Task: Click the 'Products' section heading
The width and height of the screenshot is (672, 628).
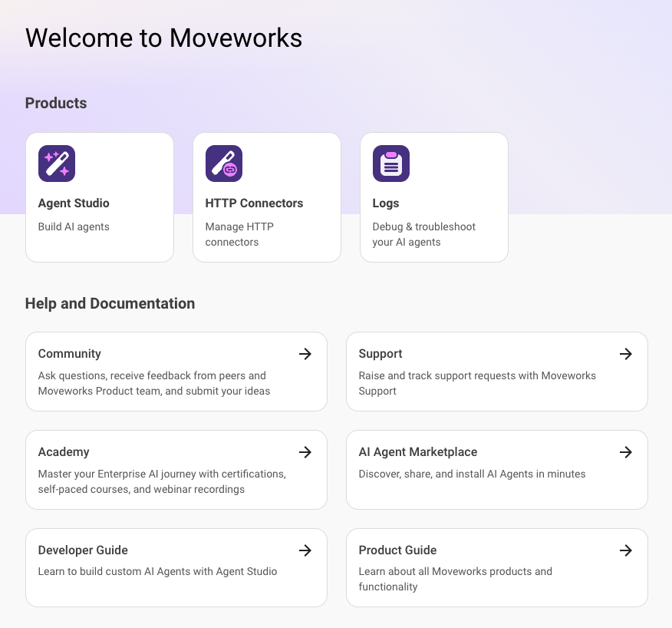Action: click(56, 104)
